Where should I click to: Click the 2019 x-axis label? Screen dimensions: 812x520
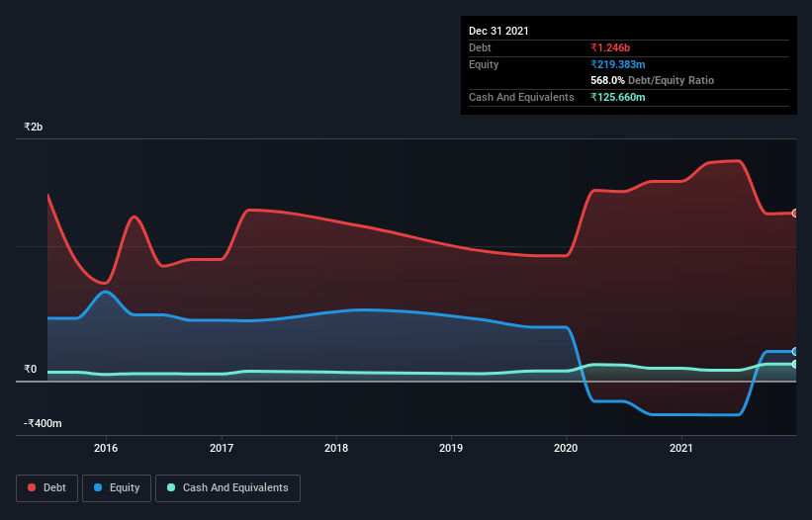tap(451, 448)
